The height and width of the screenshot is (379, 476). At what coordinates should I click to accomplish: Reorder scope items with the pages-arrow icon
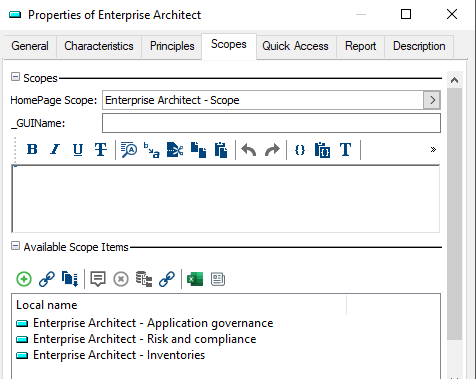click(x=70, y=279)
